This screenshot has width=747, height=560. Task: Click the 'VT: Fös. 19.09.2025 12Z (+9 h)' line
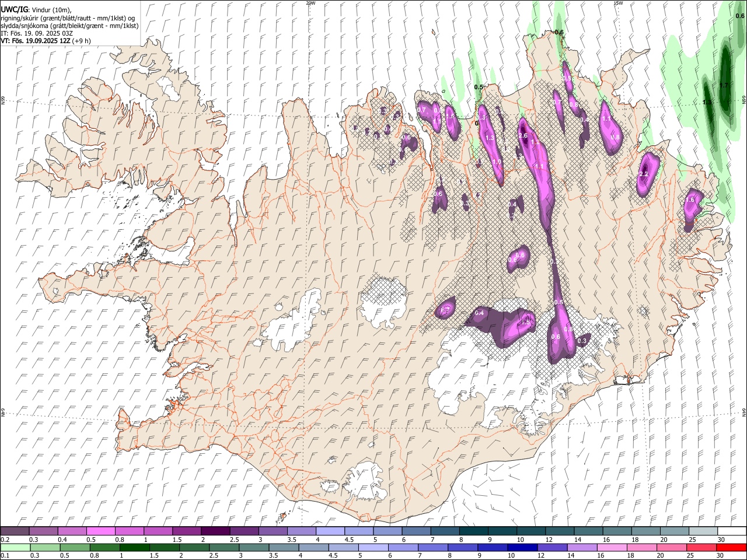tap(46, 41)
